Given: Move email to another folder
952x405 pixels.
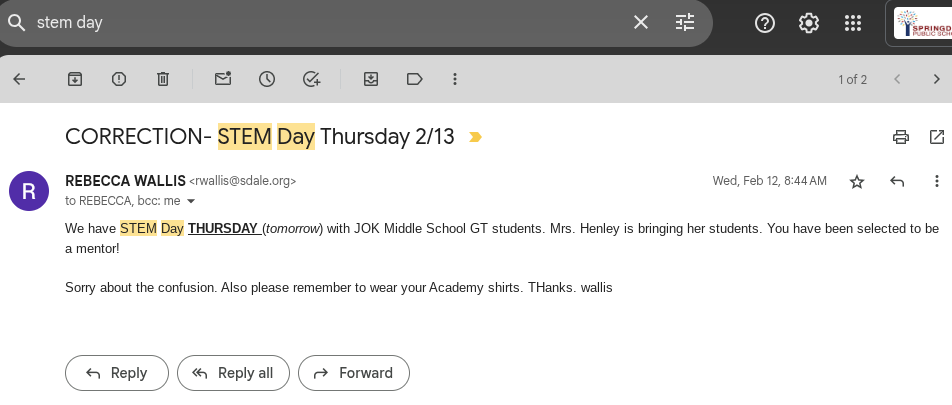Looking at the screenshot, I should [x=371, y=79].
